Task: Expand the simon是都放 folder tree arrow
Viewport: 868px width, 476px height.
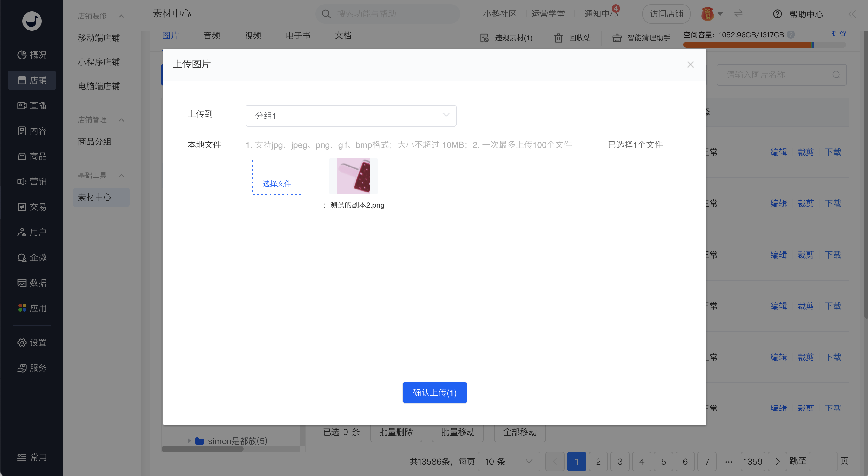Action: click(189, 441)
